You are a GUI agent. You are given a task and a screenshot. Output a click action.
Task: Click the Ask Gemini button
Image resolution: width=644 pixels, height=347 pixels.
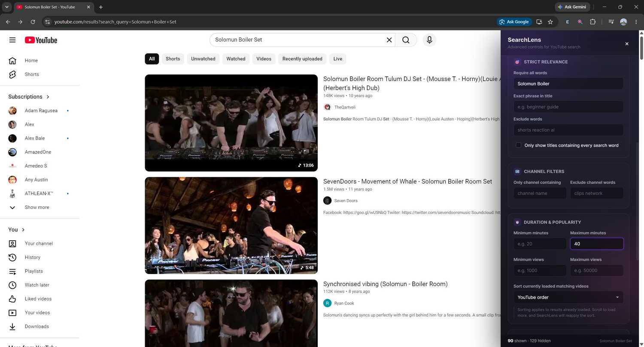point(572,7)
